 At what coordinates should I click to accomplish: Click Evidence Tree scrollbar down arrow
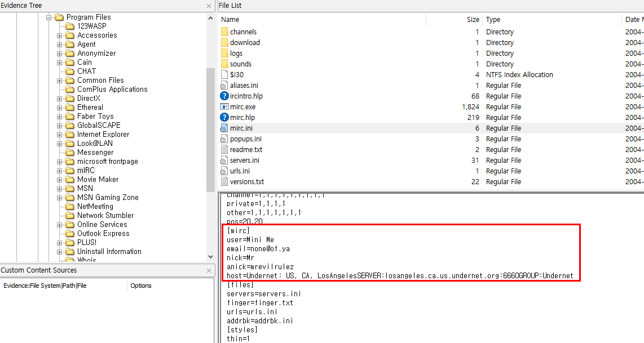pos(211,257)
